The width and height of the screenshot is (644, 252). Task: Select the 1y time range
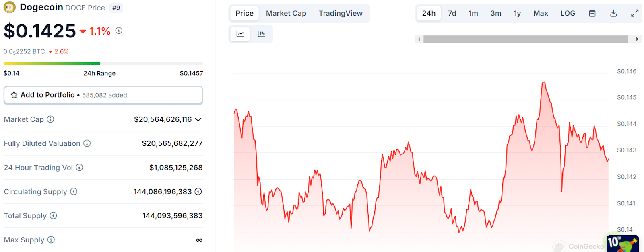point(517,13)
